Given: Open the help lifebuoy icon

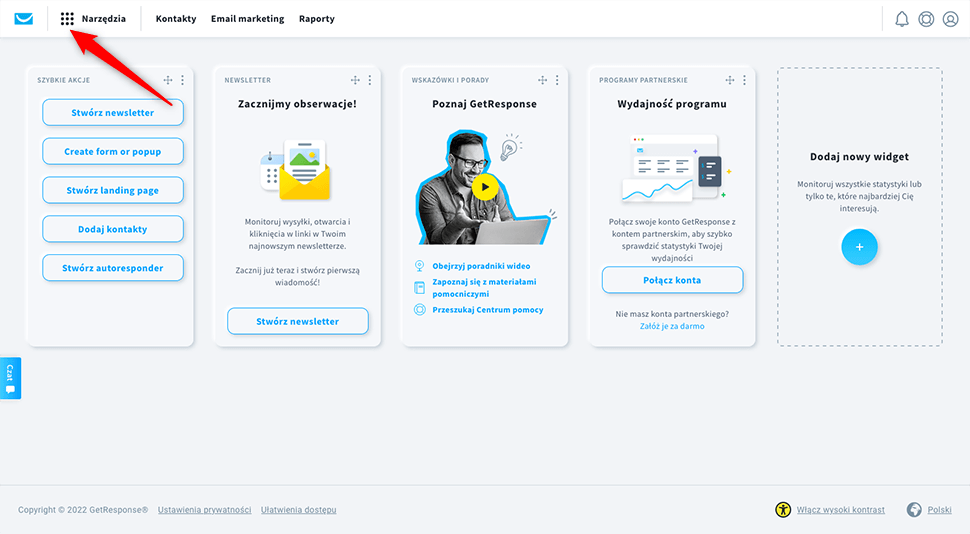Looking at the screenshot, I should point(926,19).
